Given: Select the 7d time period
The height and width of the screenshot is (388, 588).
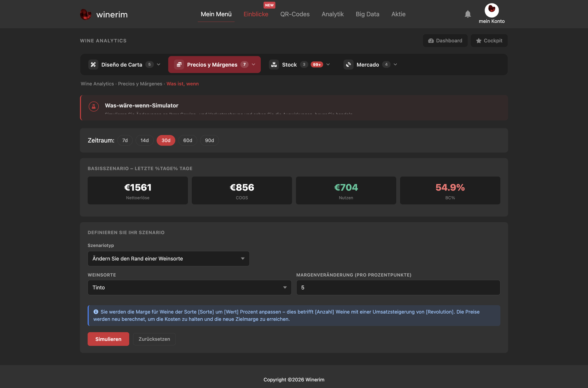Looking at the screenshot, I should pyautogui.click(x=125, y=140).
